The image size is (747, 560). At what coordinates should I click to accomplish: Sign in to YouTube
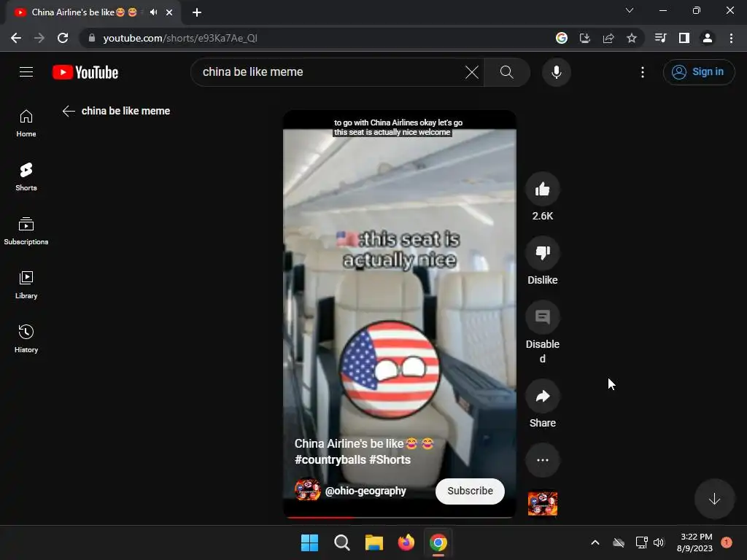click(x=698, y=72)
